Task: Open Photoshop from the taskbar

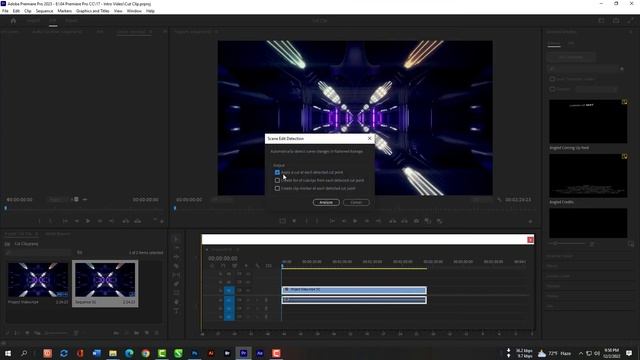Action: pos(195,353)
